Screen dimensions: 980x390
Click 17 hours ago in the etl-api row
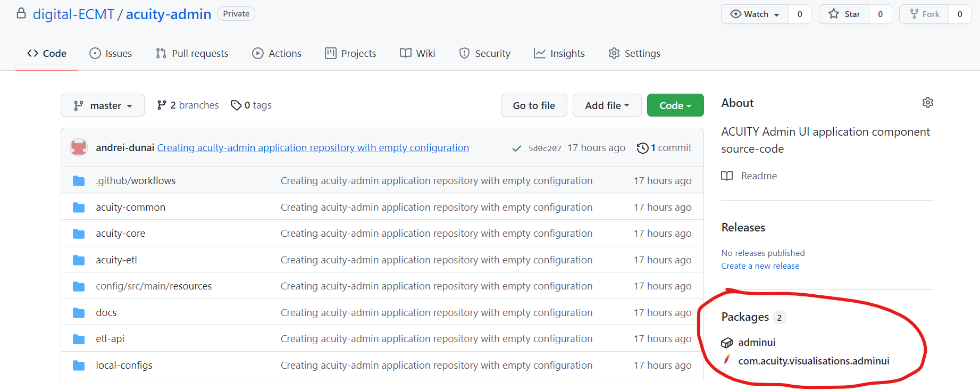pyautogui.click(x=663, y=339)
